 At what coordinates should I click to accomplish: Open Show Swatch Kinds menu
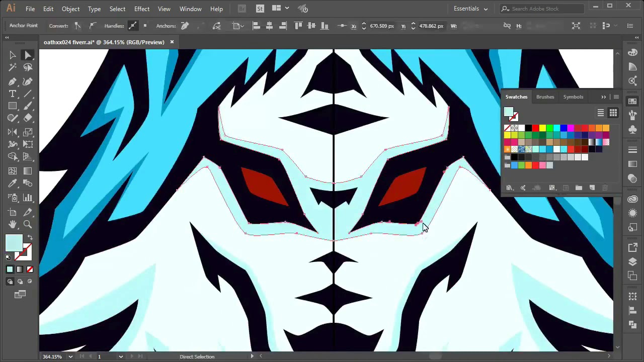point(552,188)
